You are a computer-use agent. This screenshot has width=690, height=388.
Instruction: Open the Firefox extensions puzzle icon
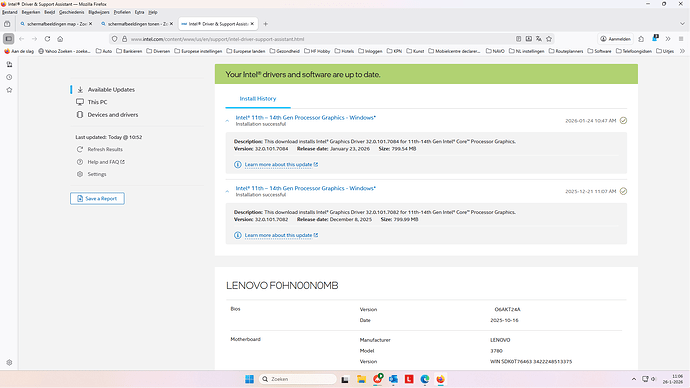(641, 39)
